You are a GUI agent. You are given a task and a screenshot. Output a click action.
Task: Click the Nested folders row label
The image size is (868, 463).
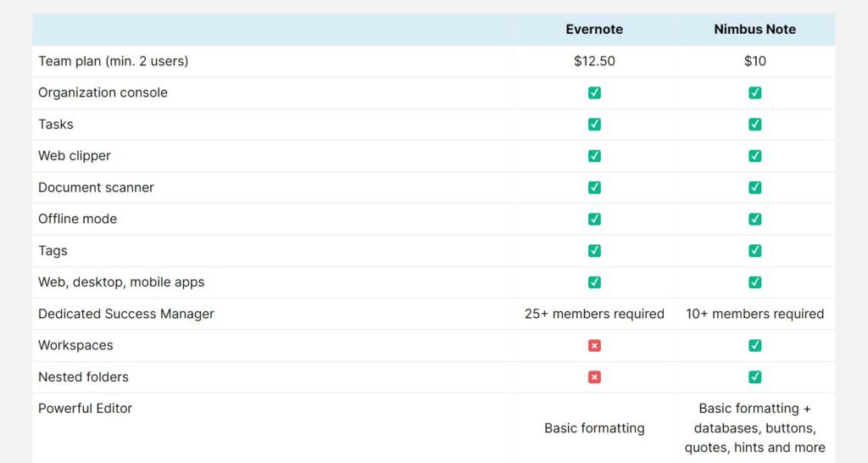pyautogui.click(x=83, y=377)
